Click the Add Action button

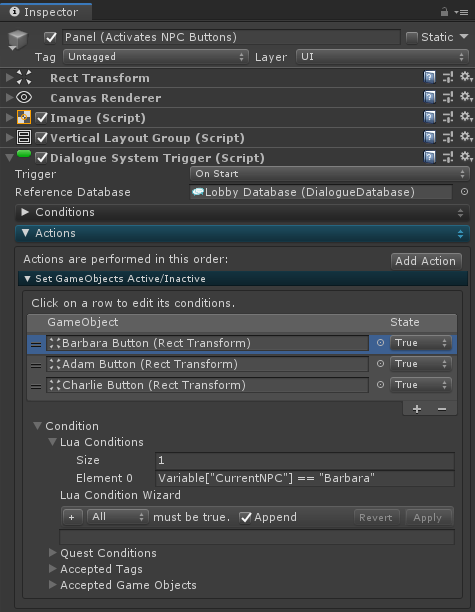point(426,261)
